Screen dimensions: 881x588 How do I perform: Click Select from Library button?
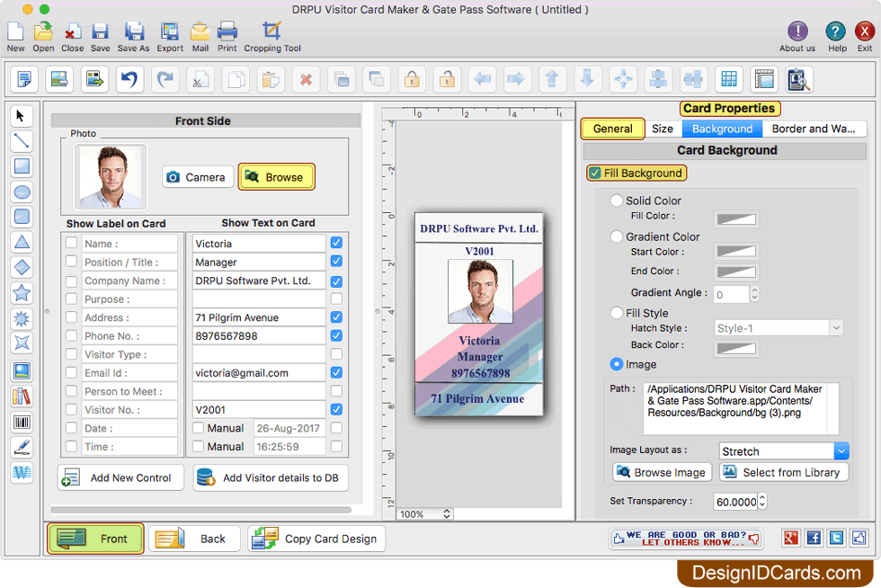click(784, 472)
